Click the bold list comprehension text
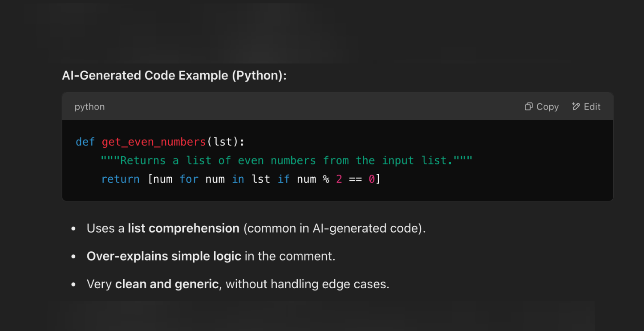Screen dimensions: 644x331 (183, 228)
